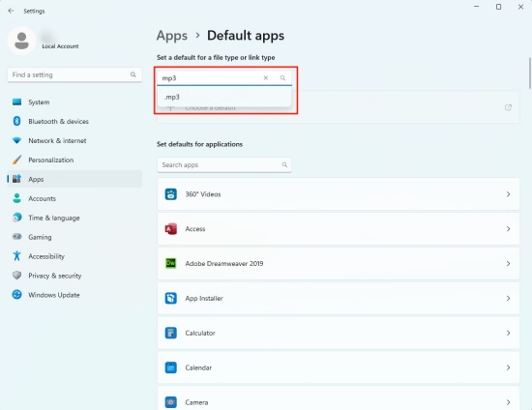
Task: Expand the Camera app chevron
Action: [508, 402]
